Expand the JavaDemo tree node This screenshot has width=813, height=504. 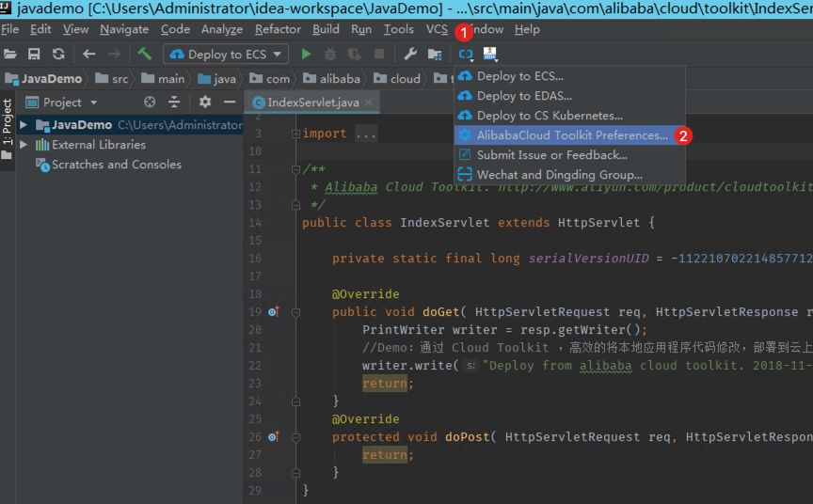(x=24, y=125)
